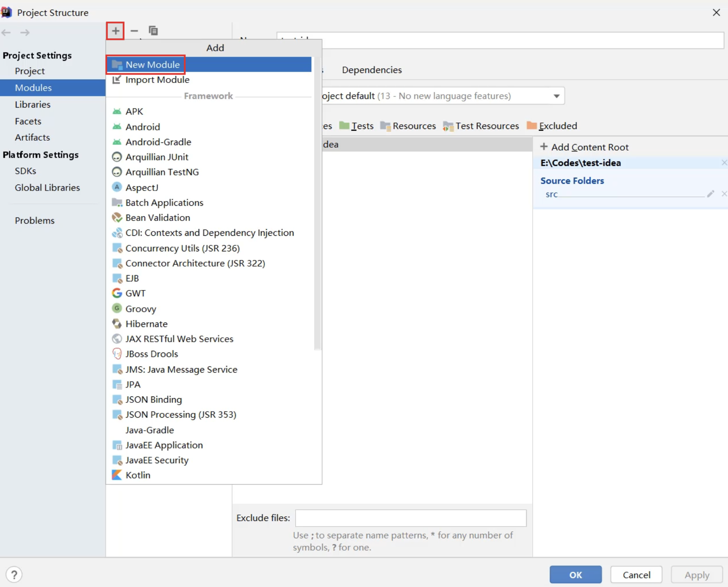Open help with the question mark button
728x587 pixels.
coord(14,575)
